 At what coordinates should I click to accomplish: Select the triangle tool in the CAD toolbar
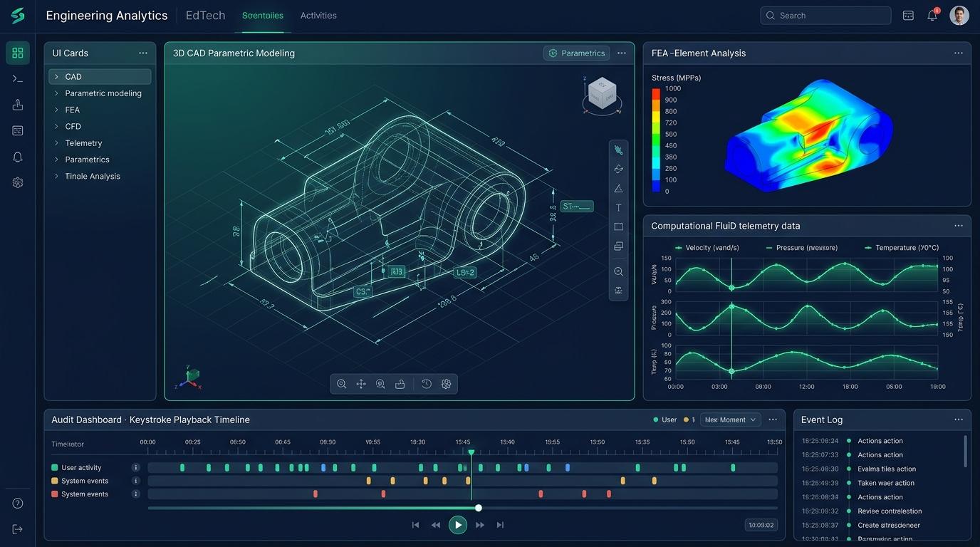618,189
